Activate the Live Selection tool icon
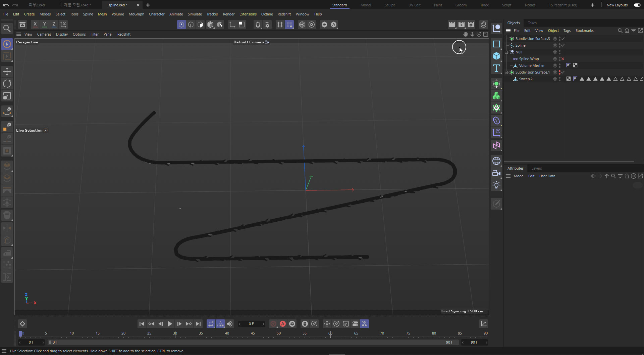The image size is (644, 355). [x=7, y=44]
